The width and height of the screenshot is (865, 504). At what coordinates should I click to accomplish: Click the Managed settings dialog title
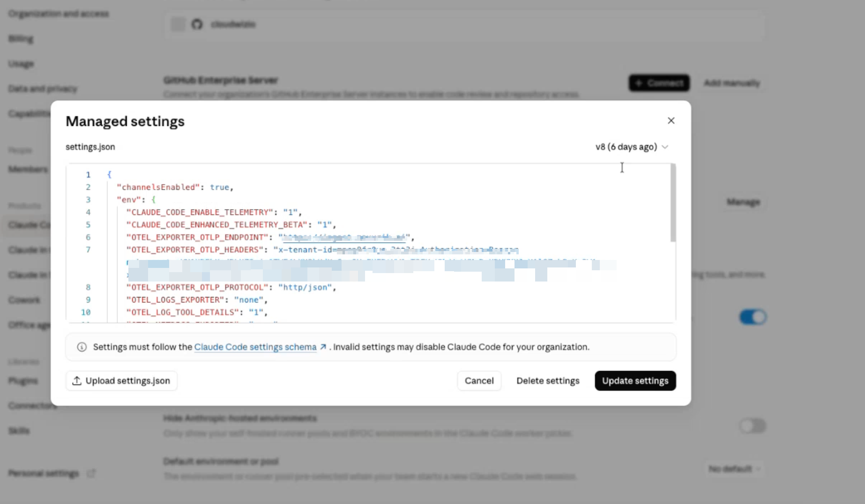point(125,121)
